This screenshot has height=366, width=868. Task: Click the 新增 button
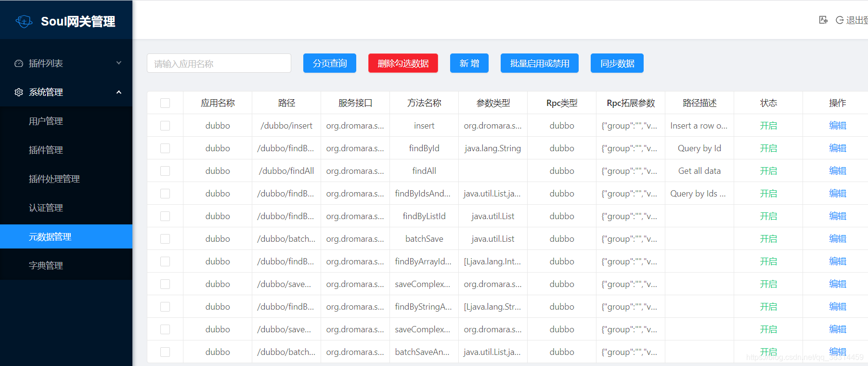coord(469,63)
